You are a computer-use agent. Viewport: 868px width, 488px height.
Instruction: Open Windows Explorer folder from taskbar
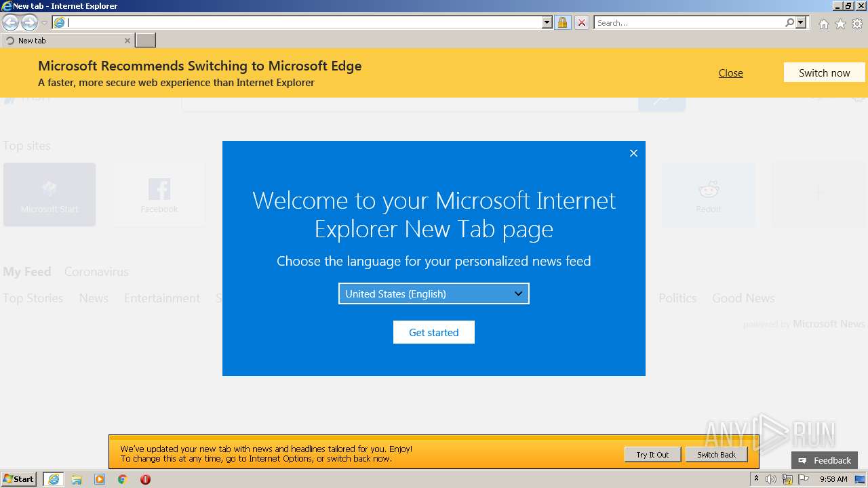click(x=77, y=479)
